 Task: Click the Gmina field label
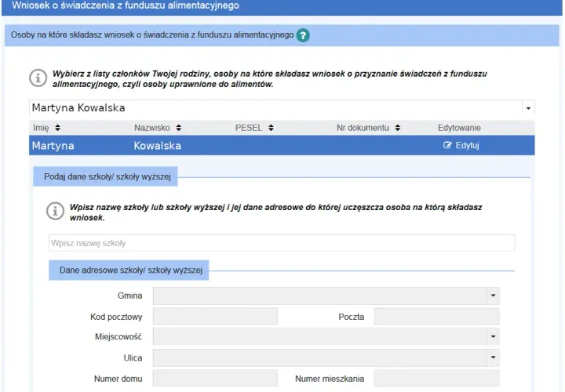[x=129, y=296]
